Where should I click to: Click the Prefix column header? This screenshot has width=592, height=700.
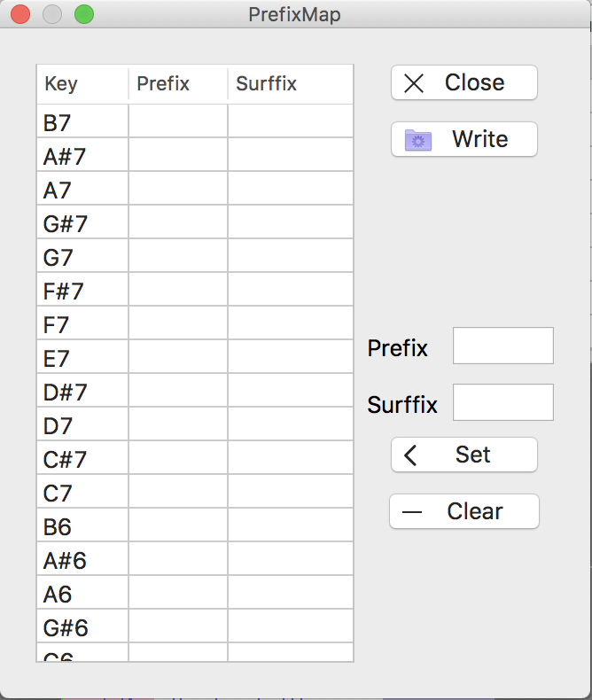tap(177, 84)
